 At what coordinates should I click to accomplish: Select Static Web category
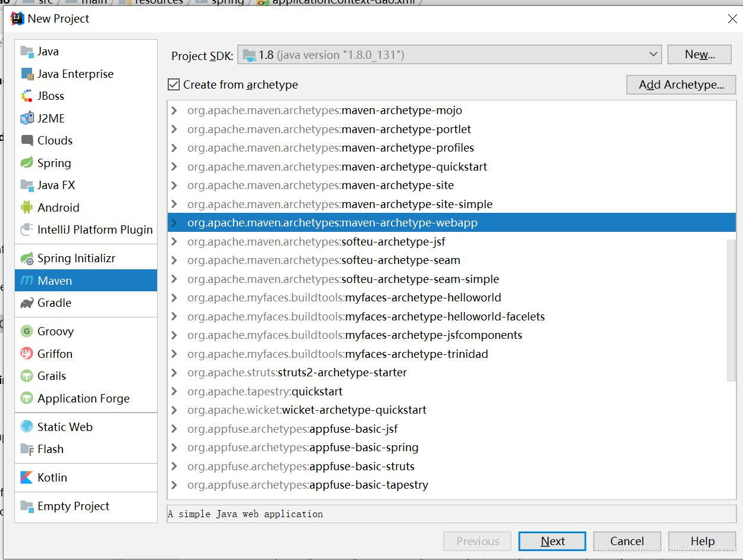tap(86, 427)
